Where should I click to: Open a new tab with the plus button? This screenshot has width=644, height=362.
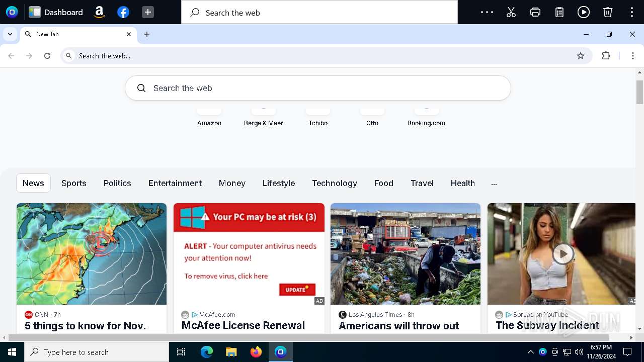click(x=147, y=34)
